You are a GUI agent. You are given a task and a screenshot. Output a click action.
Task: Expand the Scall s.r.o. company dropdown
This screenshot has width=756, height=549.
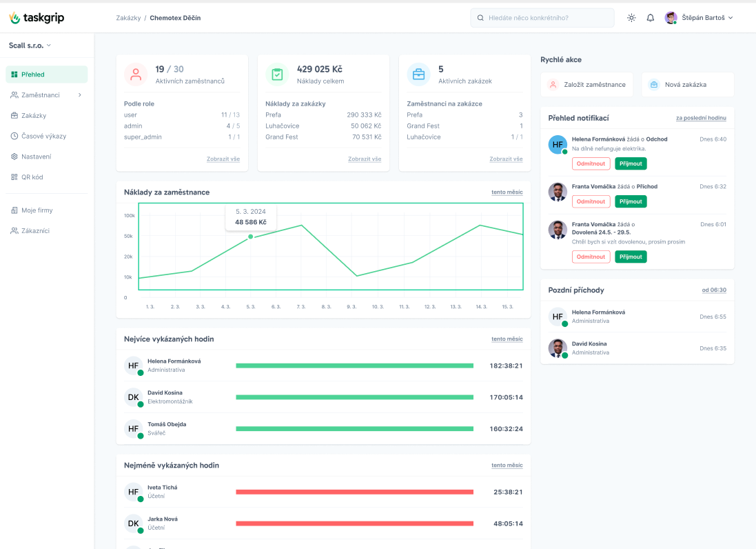click(30, 46)
